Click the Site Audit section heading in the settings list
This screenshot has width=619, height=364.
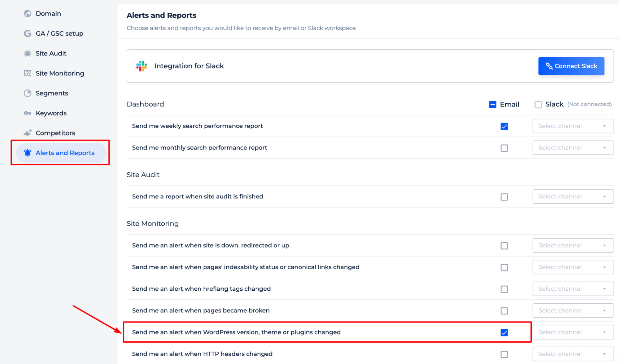[x=143, y=175]
